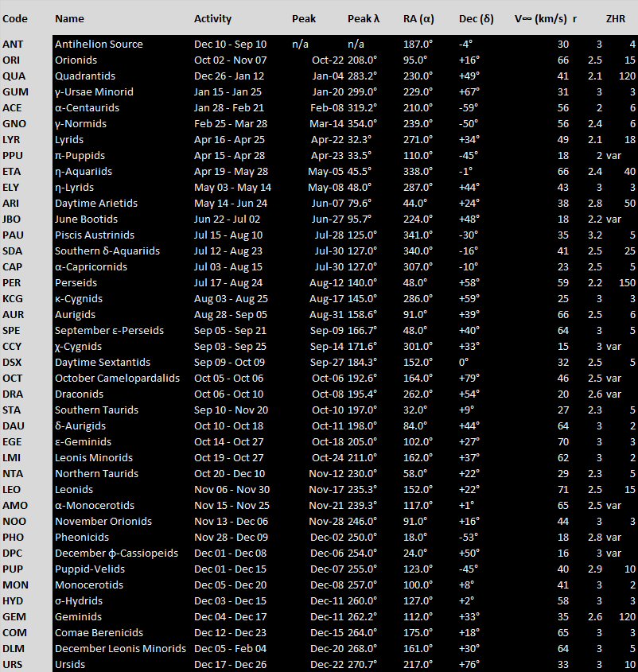This screenshot has height=672, width=638.
Task: Click the Geminids name cell
Action: pos(78,616)
